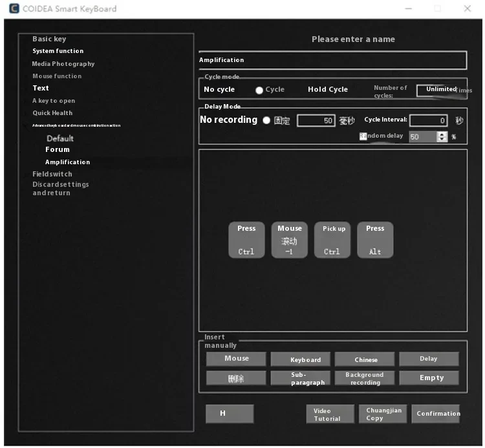Select the fixed delay radio button
This screenshot has height=448, width=485.
(x=266, y=120)
